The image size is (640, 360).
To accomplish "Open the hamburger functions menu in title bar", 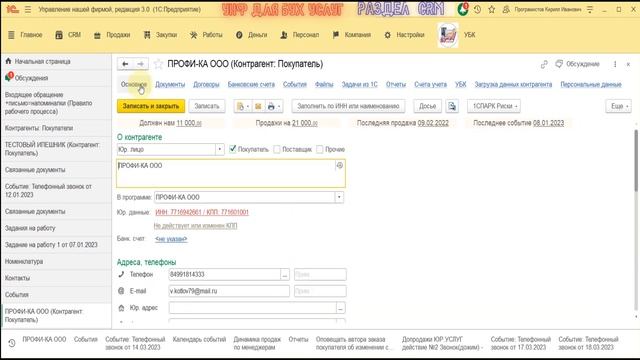I will tap(28, 9).
